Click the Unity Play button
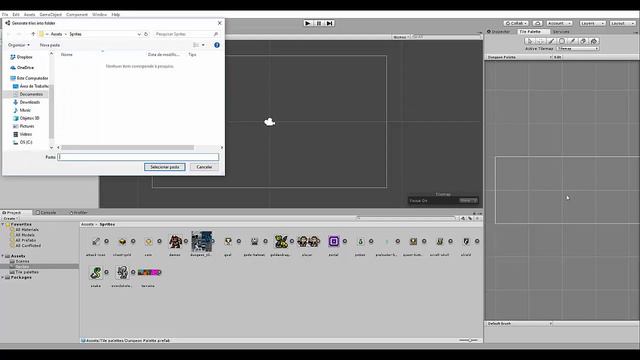The width and height of the screenshot is (640, 360). coord(308,23)
